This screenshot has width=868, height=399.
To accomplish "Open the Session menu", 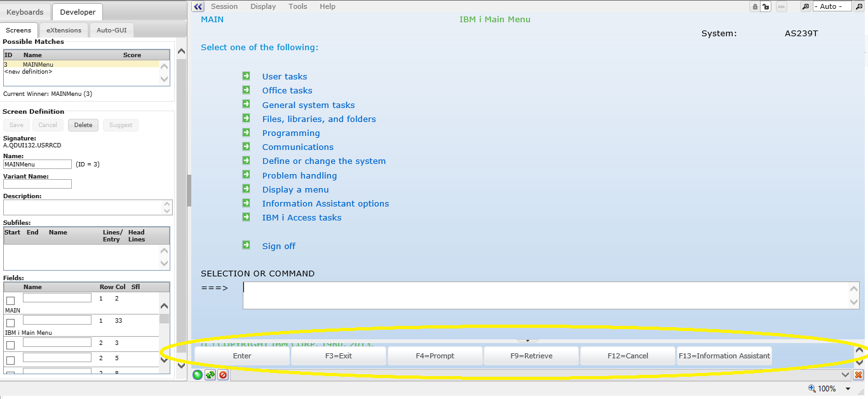I will coord(224,6).
